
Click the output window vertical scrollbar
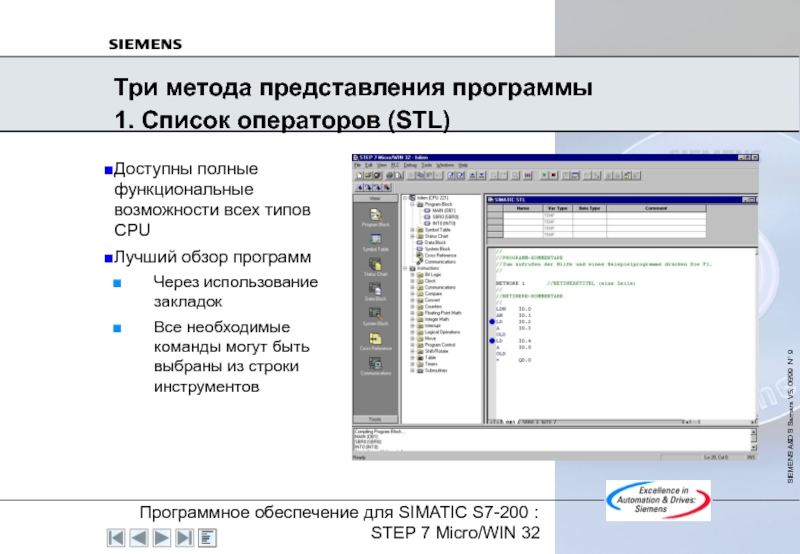755,439
